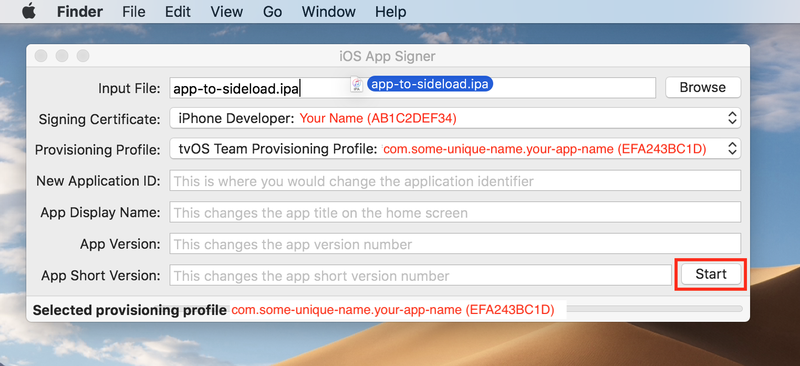800x366 pixels.
Task: Focus the App Short Version field
Action: tap(420, 276)
